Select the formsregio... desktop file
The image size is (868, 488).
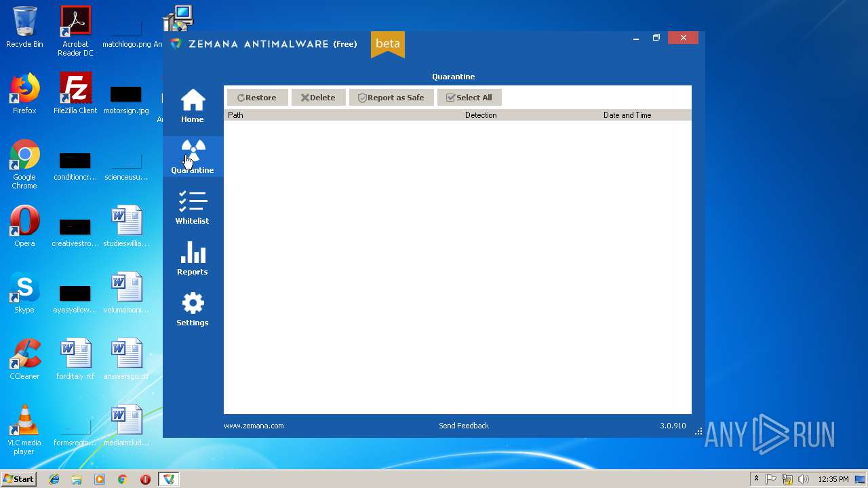click(75, 433)
